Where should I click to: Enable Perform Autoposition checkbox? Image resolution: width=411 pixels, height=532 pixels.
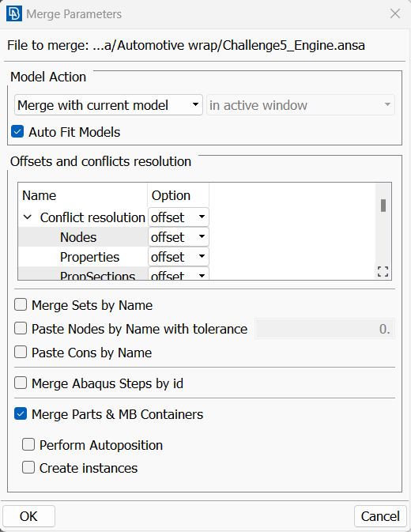(28, 444)
